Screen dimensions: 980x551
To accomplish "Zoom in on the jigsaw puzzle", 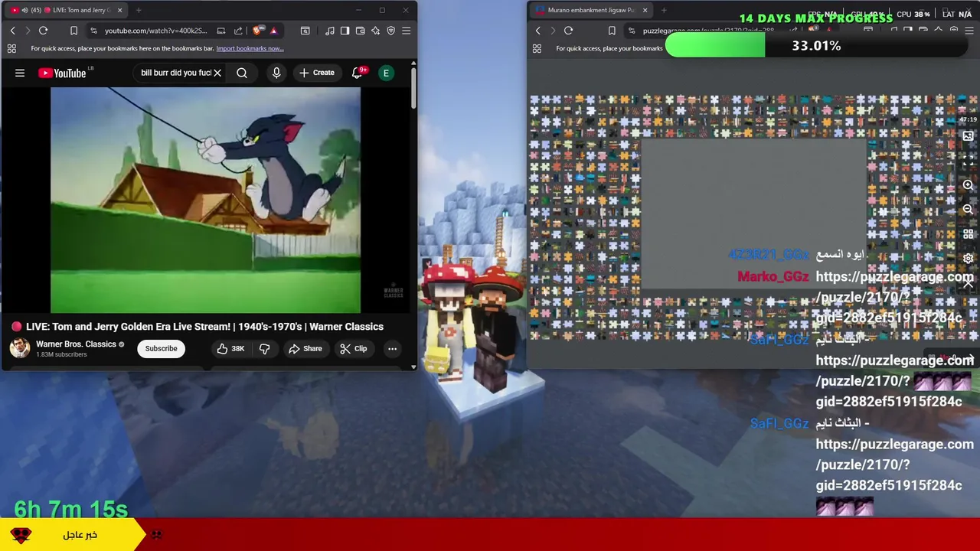I will 968,185.
